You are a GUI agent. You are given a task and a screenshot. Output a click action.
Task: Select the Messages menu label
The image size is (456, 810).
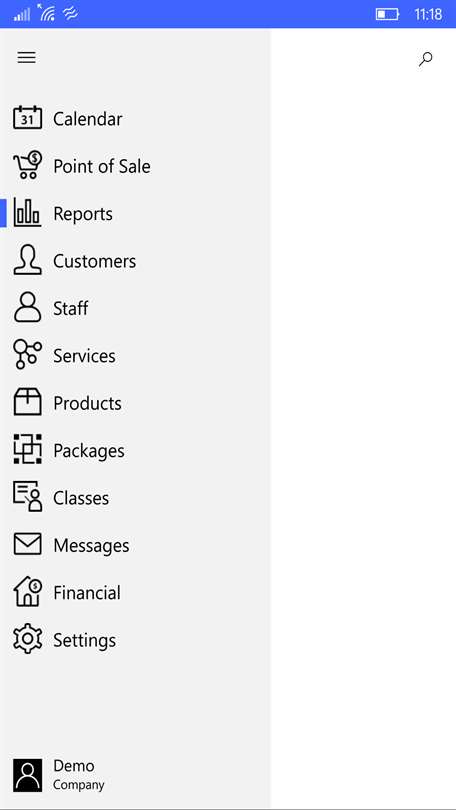[x=91, y=546]
